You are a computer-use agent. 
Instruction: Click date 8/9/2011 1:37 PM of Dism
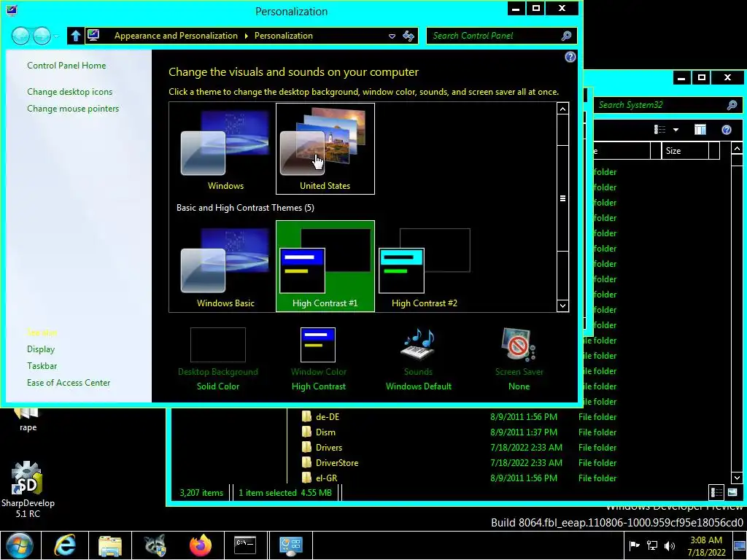[x=524, y=432]
